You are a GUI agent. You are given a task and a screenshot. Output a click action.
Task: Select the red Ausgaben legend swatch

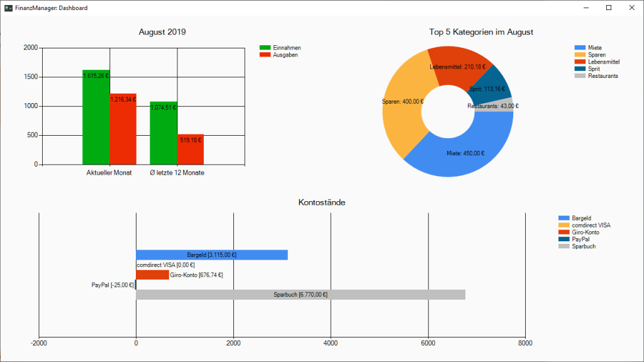[266, 55]
